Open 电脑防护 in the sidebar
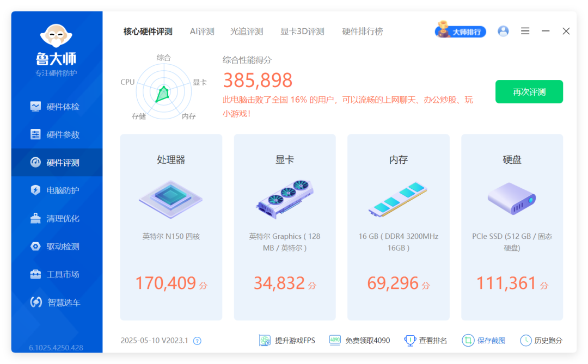The width and height of the screenshot is (588, 364). 57,190
